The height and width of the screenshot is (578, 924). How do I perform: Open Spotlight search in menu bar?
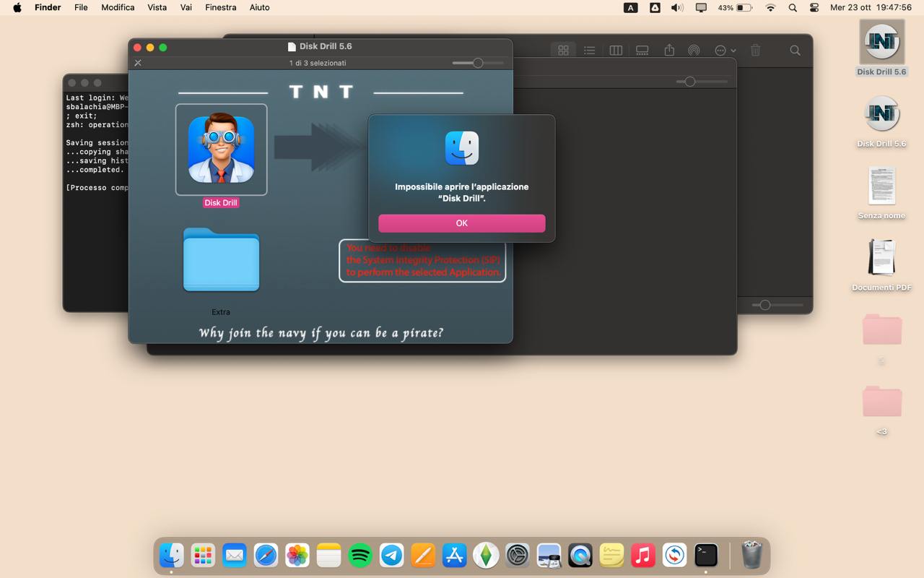793,8
